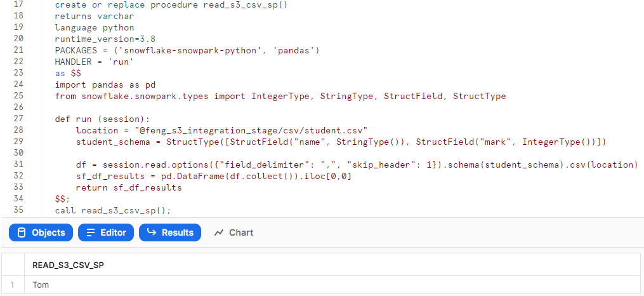Image resolution: width=644 pixels, height=296 pixels.
Task: Toggle the Objects panel button
Action: point(41,232)
